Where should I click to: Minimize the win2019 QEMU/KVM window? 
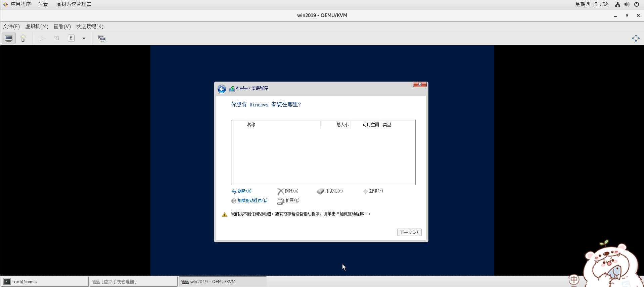coord(615,15)
